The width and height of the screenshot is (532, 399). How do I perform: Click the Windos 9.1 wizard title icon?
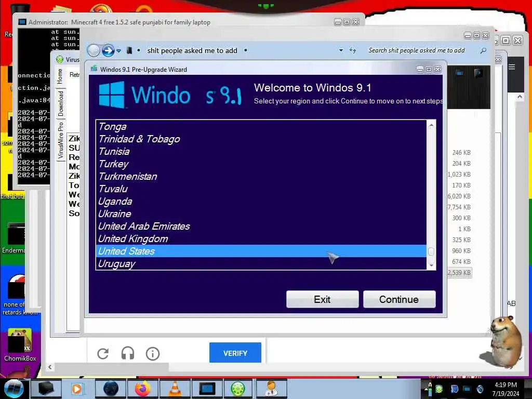(94, 69)
